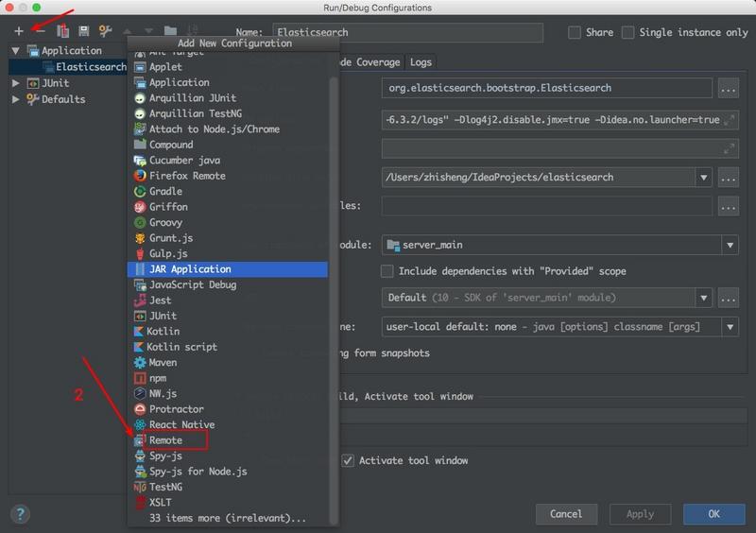The height and width of the screenshot is (533, 756).
Task: Click browse button next to JRE field
Action: click(x=728, y=298)
